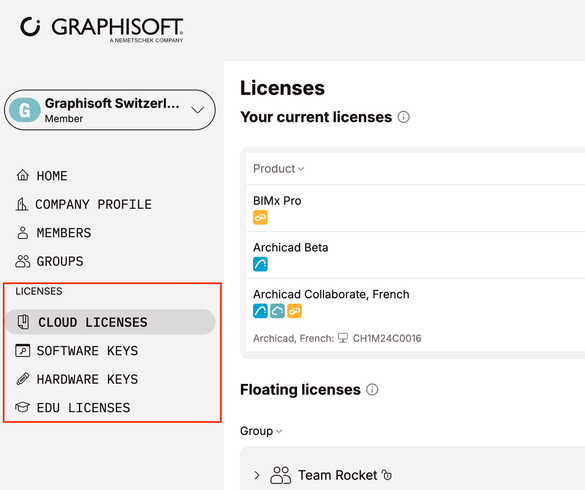
Task: Click the orange BIMx icon under BIMx Pro
Action: coord(260,217)
